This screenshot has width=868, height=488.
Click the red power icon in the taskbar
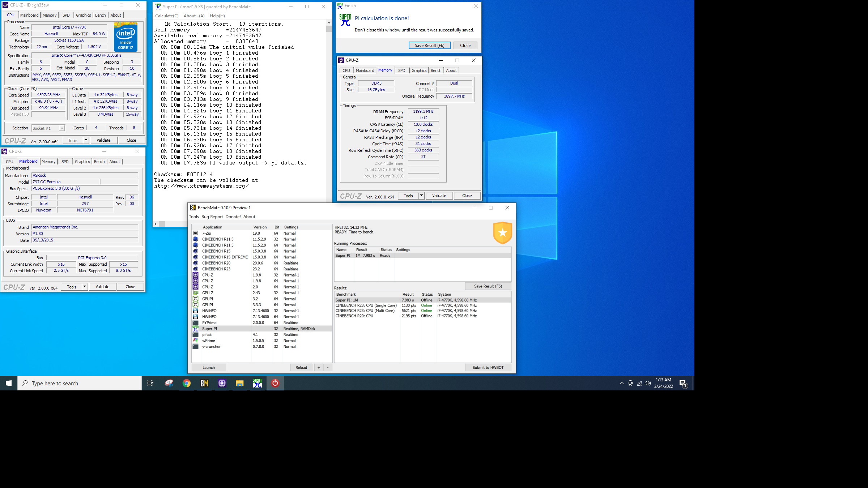point(275,383)
